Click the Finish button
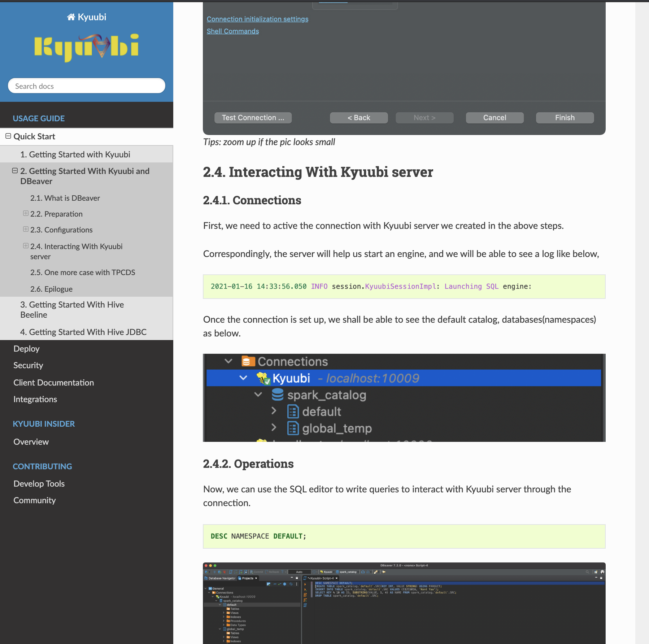 (565, 118)
